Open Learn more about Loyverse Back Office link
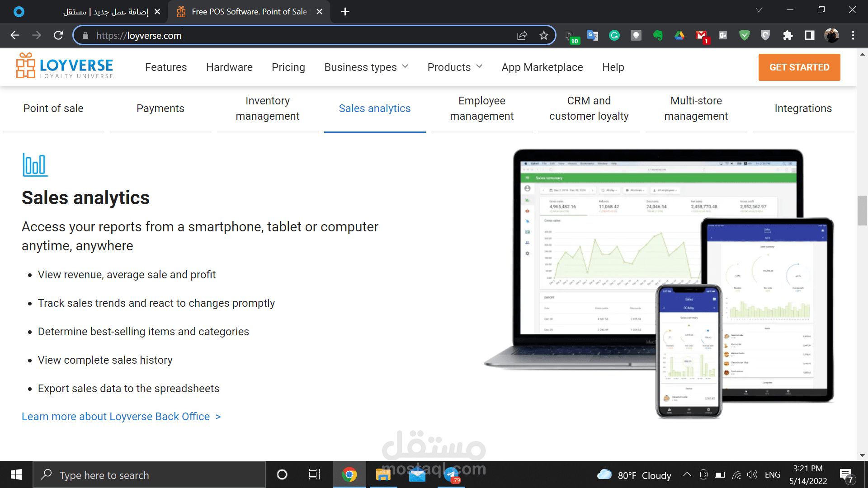Viewport: 868px width, 488px height. pyautogui.click(x=121, y=417)
